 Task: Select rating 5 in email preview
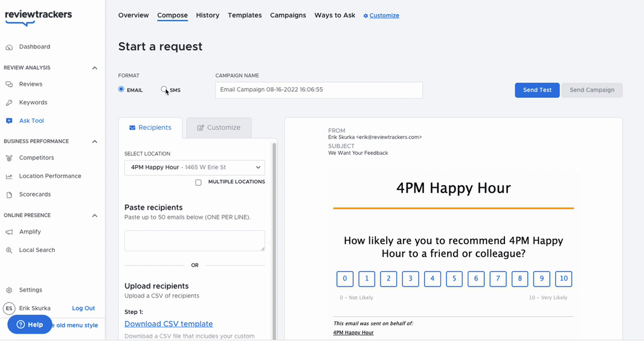454,279
